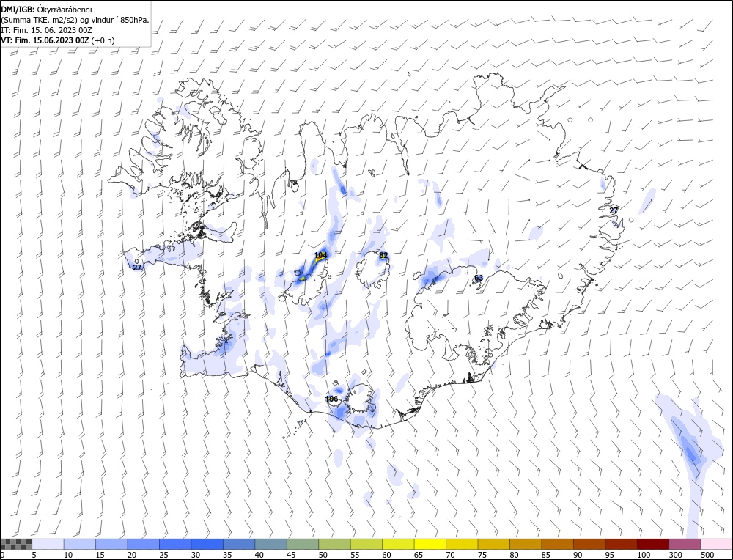Select the 35–40 steel blue legend swatch
Screen dimensions: 733x560
[239, 544]
